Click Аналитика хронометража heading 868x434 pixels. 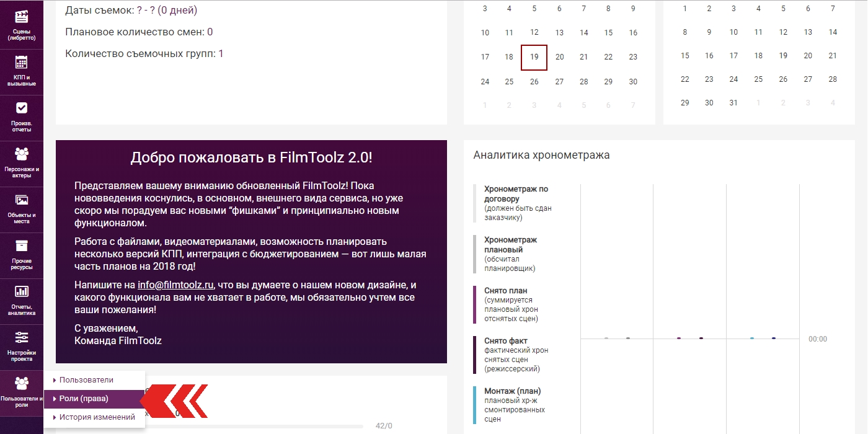(541, 155)
